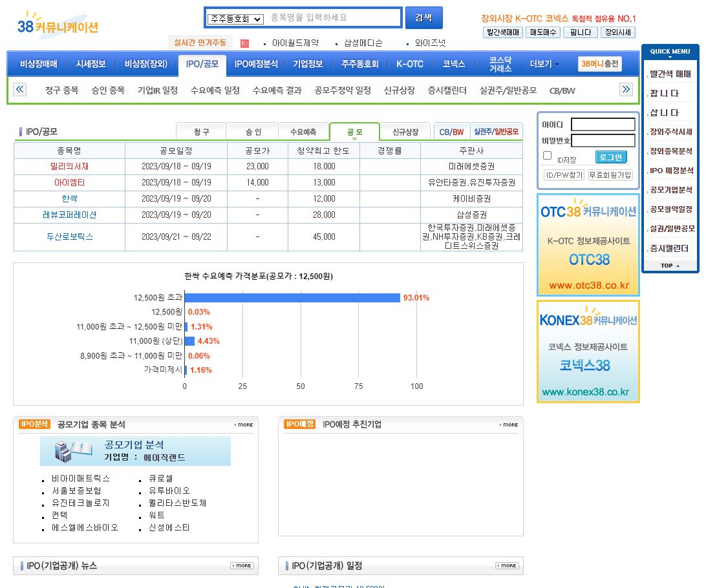Click the 매도매수 button
Screen dimensions: 706x588
coord(543,32)
